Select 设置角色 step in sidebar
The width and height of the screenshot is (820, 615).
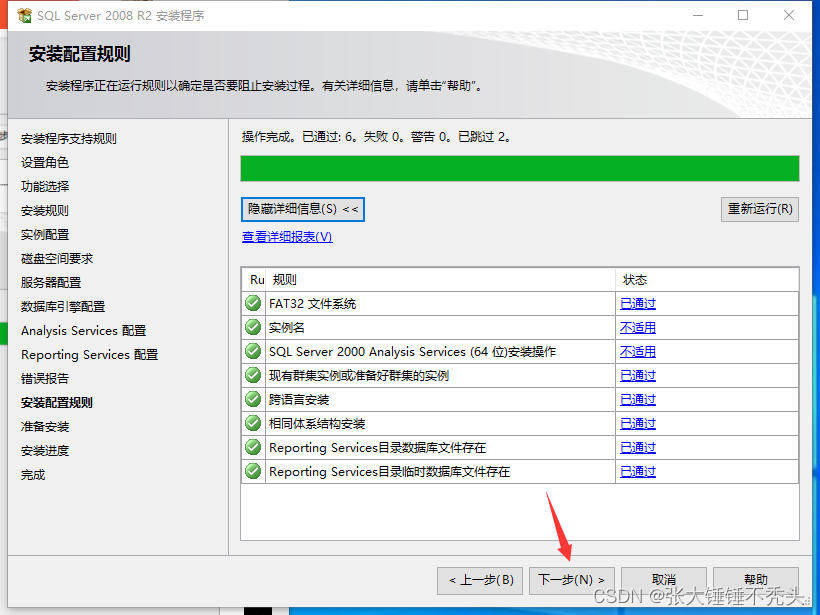[45, 163]
